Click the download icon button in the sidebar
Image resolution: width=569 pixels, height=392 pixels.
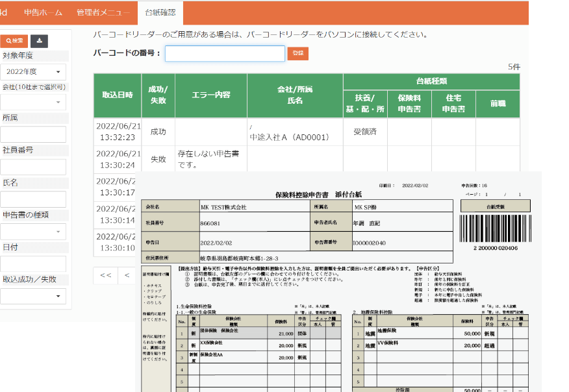(39, 41)
